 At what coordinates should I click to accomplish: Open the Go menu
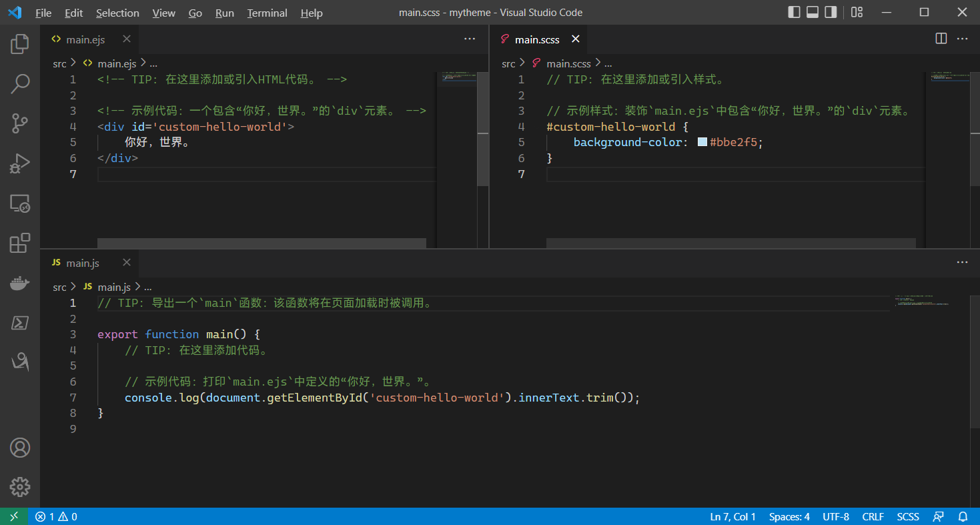[x=195, y=13]
